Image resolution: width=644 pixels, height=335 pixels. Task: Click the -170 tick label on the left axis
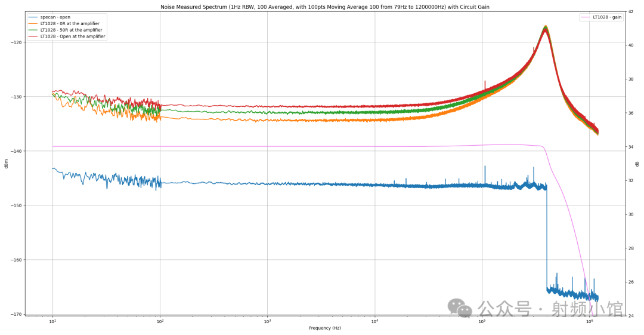pyautogui.click(x=17, y=314)
